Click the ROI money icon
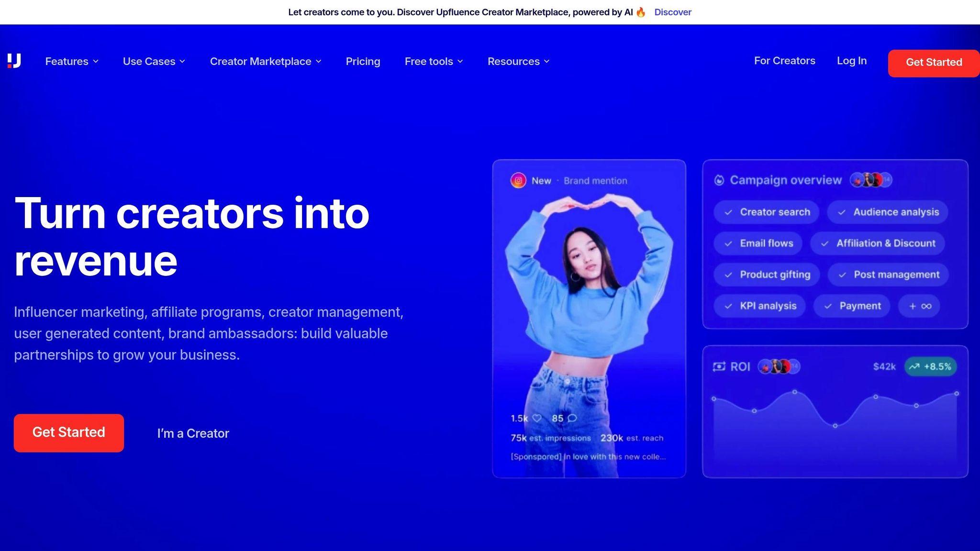 [719, 367]
